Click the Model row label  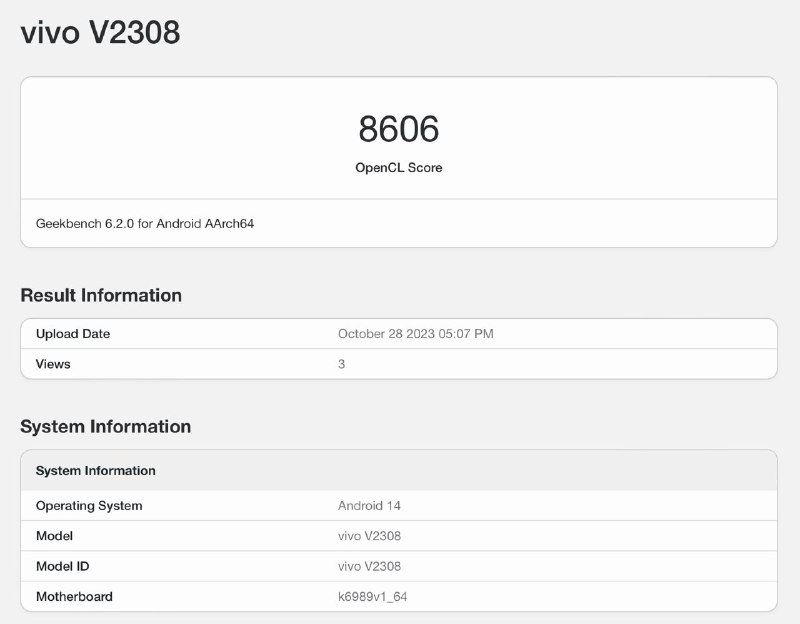(54, 536)
